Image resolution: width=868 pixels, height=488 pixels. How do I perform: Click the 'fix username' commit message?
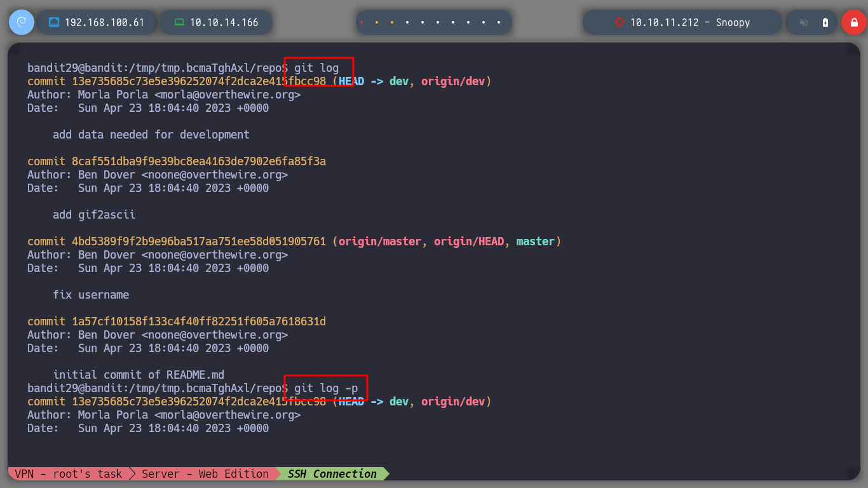[x=91, y=295]
